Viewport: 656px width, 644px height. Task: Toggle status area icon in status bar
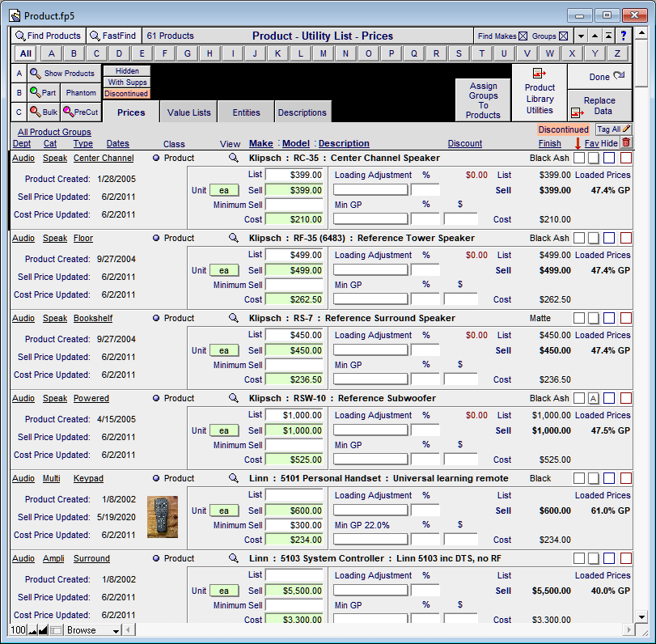click(x=56, y=630)
